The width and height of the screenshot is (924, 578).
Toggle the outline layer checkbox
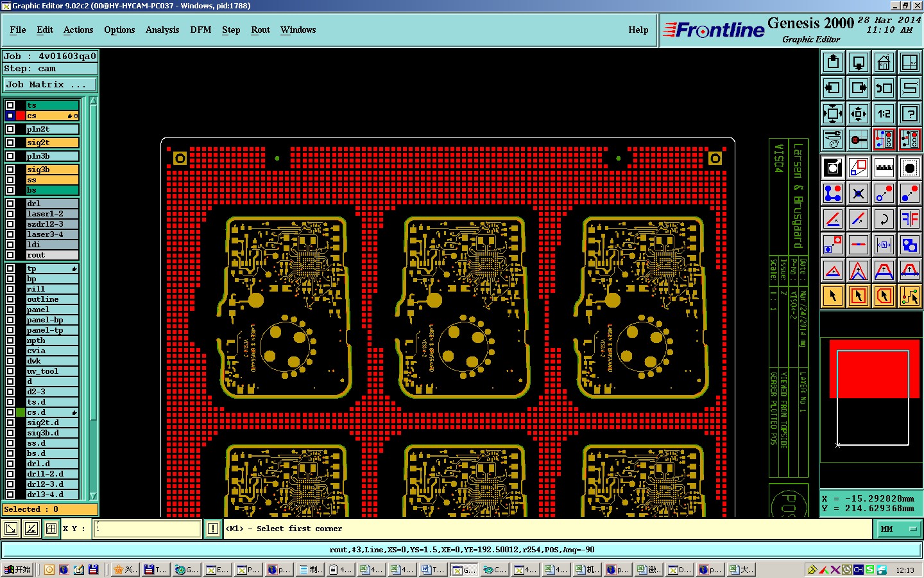(x=10, y=299)
